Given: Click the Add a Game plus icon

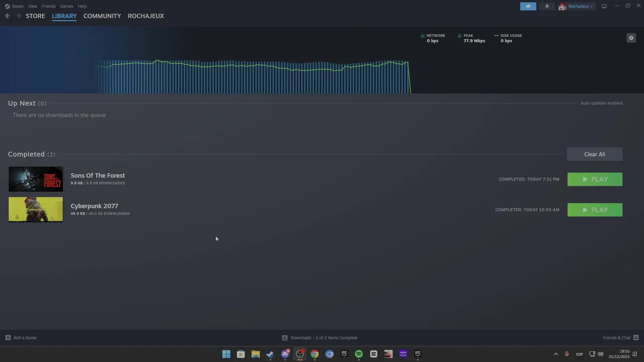Looking at the screenshot, I should [8, 338].
